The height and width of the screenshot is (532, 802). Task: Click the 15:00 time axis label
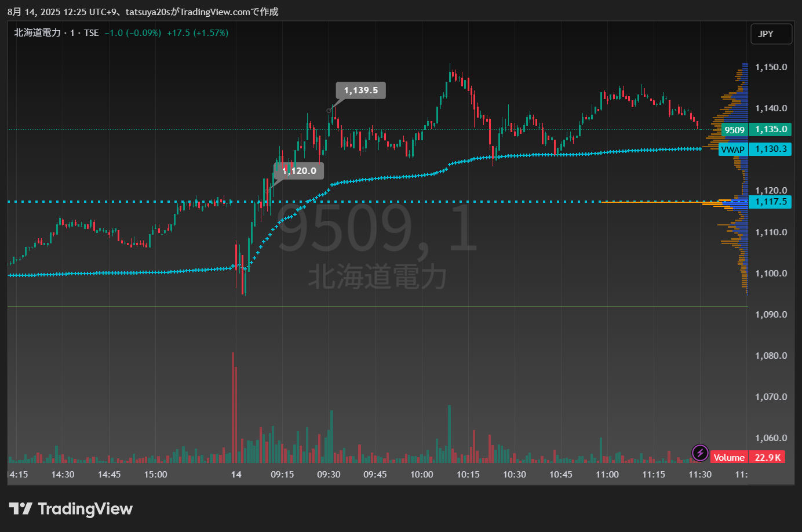[155, 475]
